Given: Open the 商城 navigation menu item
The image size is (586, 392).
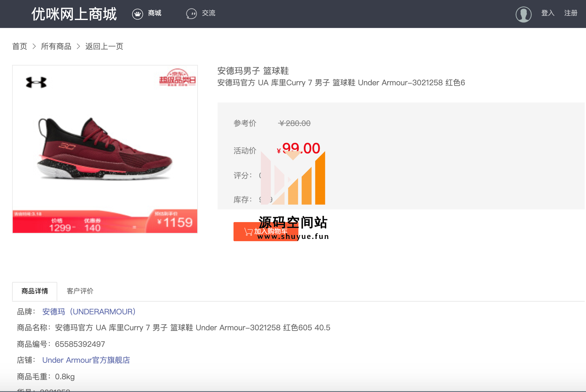Looking at the screenshot, I should [155, 13].
